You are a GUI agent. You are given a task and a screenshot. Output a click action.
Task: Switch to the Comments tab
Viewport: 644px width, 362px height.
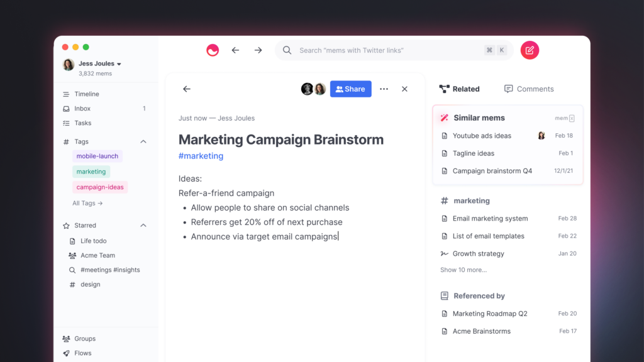click(x=528, y=89)
